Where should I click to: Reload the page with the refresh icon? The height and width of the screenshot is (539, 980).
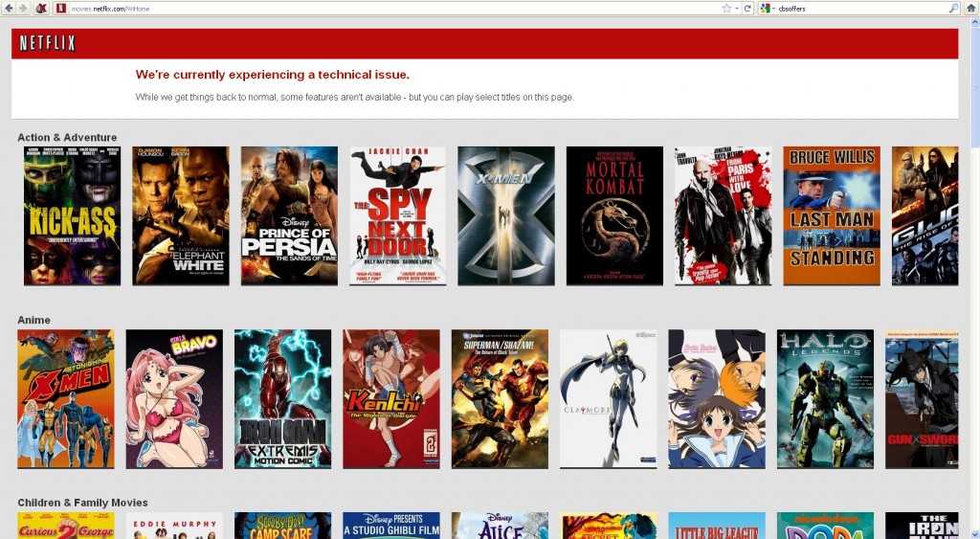746,8
